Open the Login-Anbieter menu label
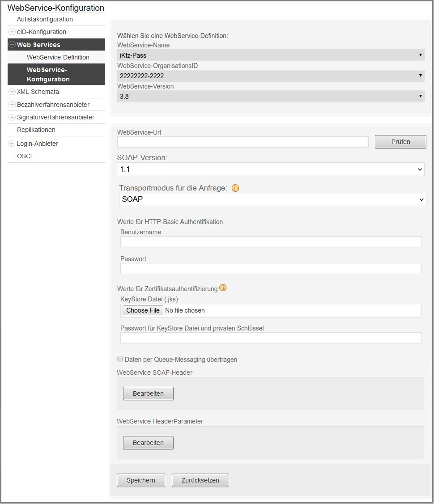Screen dimensions: 434x504 pos(37,144)
